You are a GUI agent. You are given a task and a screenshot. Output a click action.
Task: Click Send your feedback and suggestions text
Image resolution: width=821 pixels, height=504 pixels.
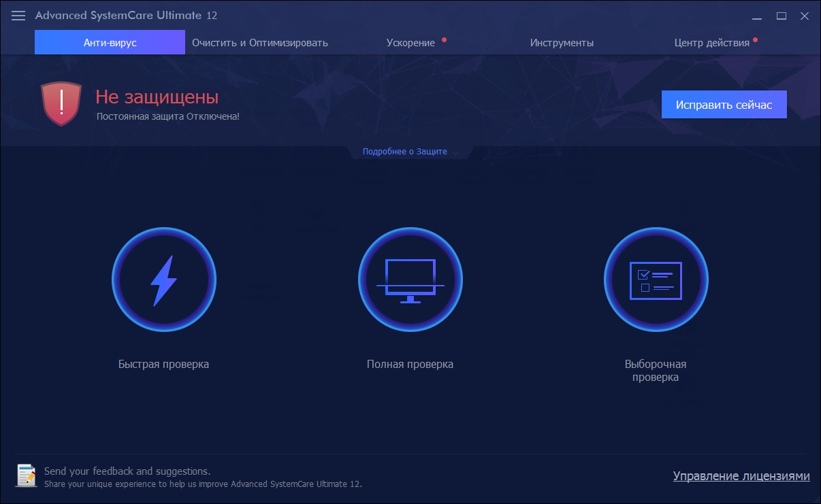pos(127,471)
